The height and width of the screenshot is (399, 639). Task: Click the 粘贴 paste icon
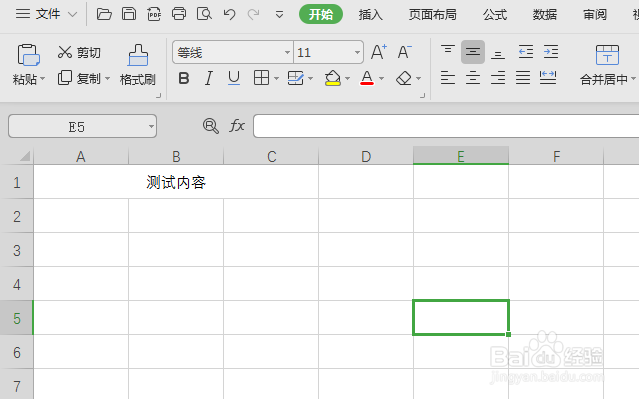(x=28, y=55)
